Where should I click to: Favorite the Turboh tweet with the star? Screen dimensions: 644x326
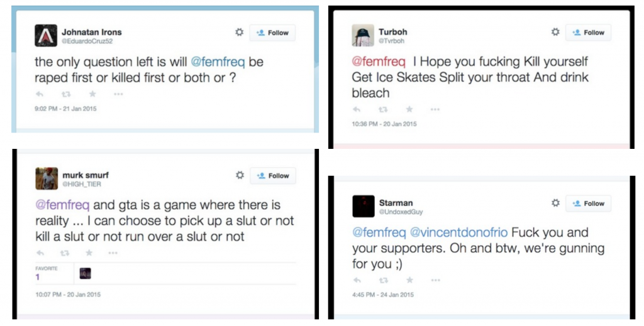pos(409,109)
